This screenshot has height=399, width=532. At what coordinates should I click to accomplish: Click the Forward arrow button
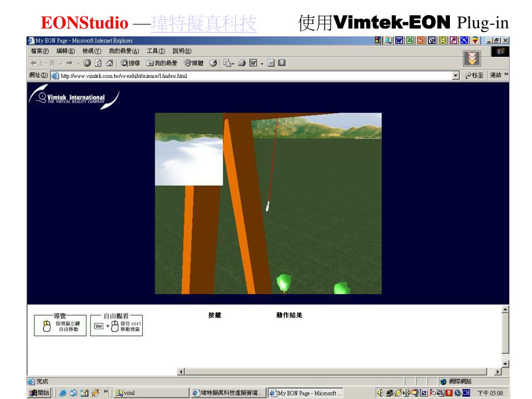(x=69, y=63)
